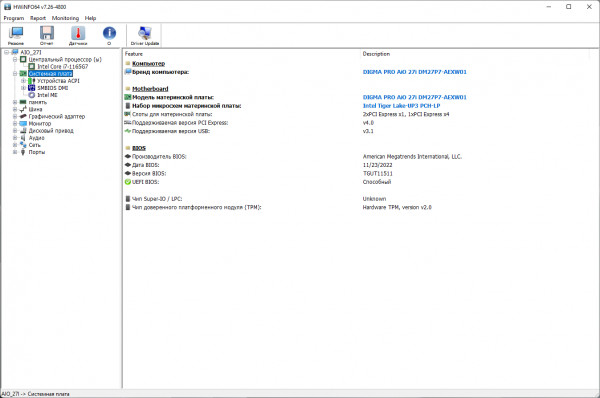Click the UEFI BIOS green check icon
Screen dimensions: 600x398
point(128,182)
